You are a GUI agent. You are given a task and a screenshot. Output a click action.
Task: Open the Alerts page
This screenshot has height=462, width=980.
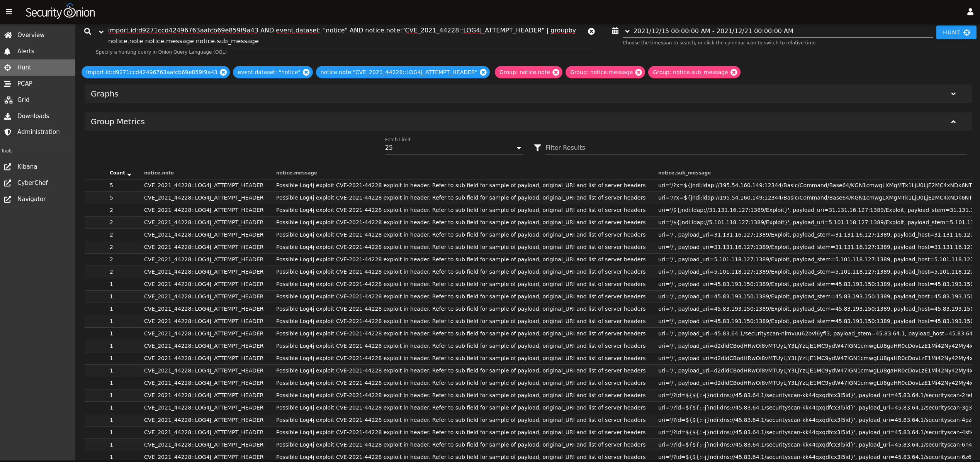pyautogui.click(x=25, y=51)
